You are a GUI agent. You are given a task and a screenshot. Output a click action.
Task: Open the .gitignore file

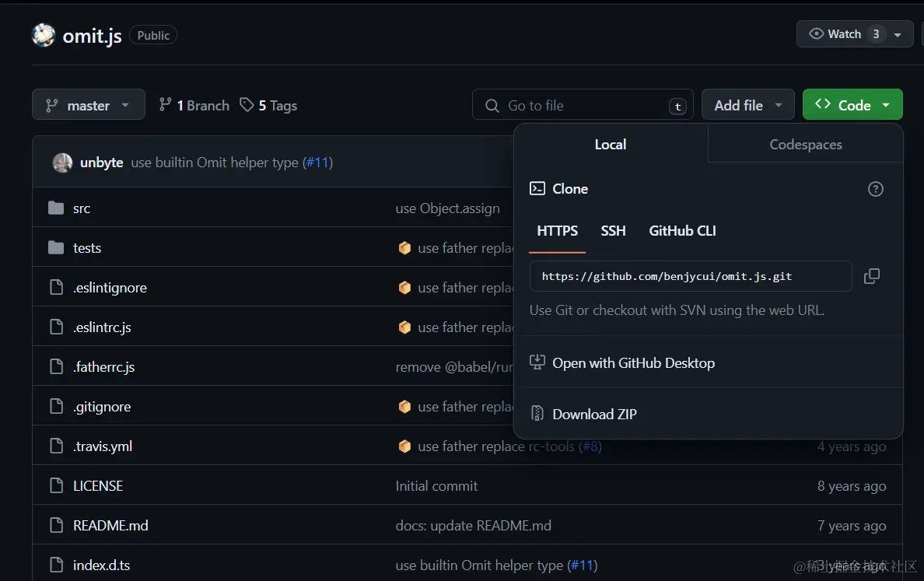[102, 407]
